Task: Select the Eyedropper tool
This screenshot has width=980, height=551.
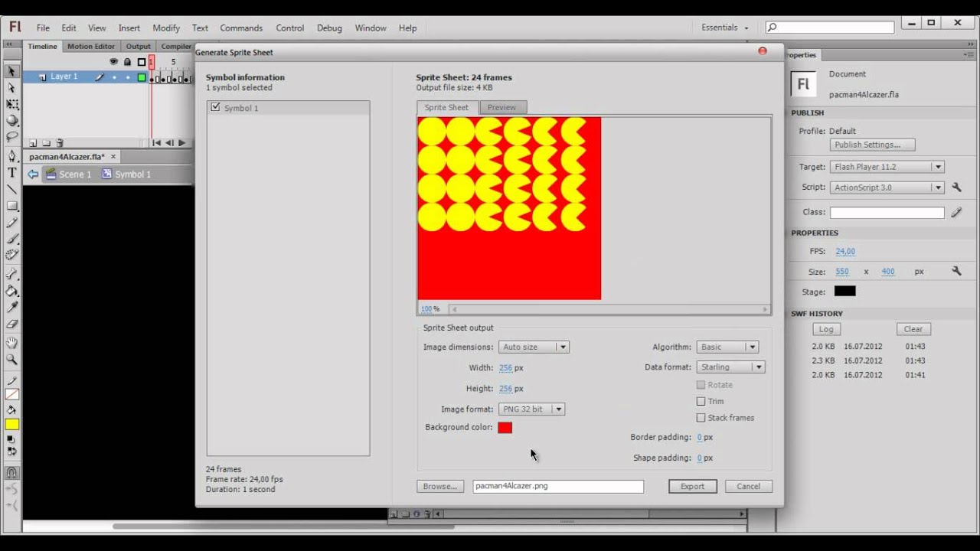Action: (11, 307)
